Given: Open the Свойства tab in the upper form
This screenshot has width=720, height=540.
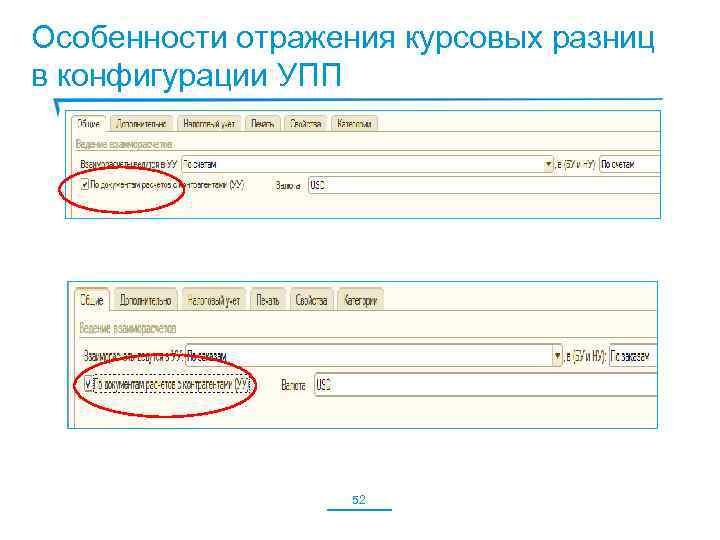Looking at the screenshot, I should tap(305, 124).
